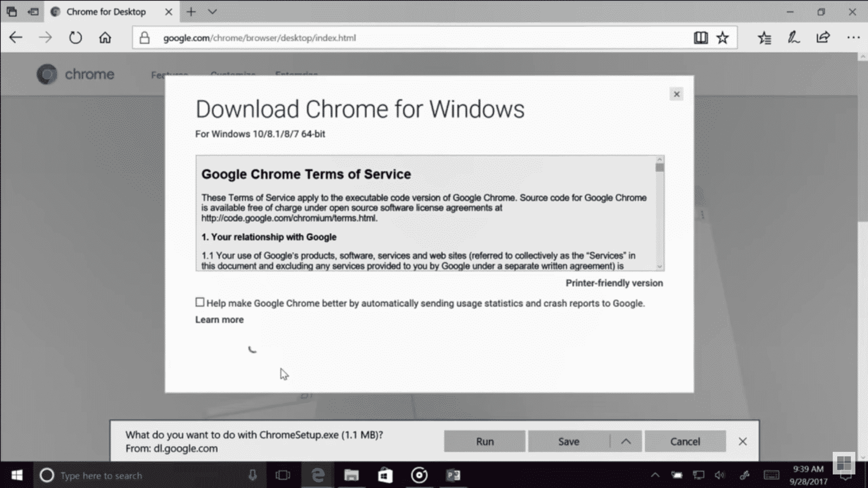The height and width of the screenshot is (488, 868).
Task: Enable sending usage statistics to Google
Action: point(200,302)
